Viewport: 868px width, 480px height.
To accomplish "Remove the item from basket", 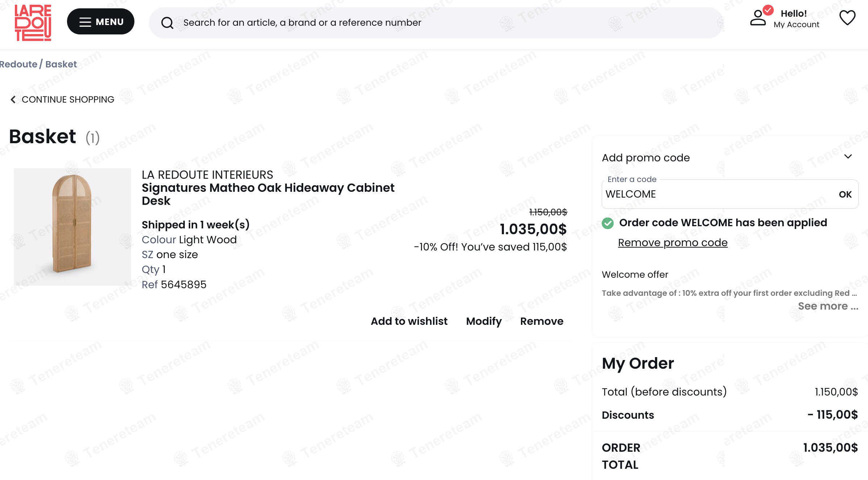I will (542, 321).
